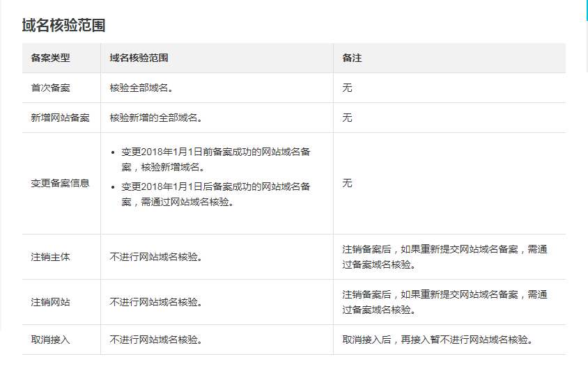The height and width of the screenshot is (366, 588).
Task: Select the 首次备案 row label
Action: [x=51, y=88]
